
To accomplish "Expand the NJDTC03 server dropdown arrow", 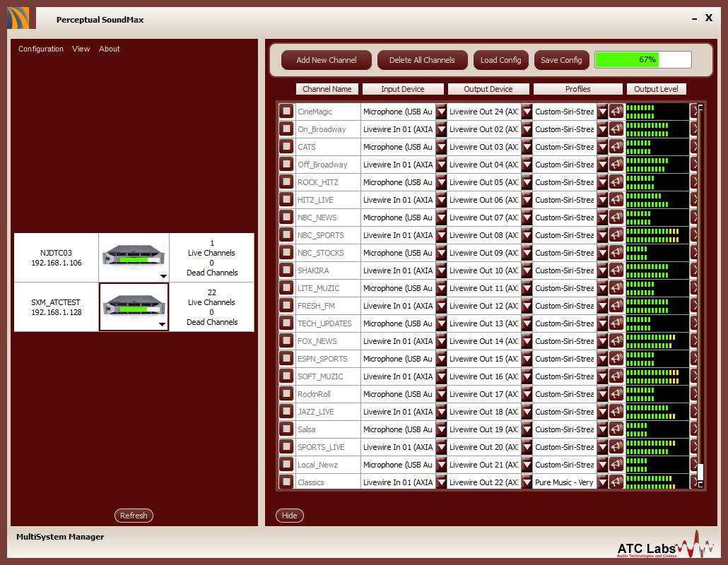I will [x=163, y=276].
